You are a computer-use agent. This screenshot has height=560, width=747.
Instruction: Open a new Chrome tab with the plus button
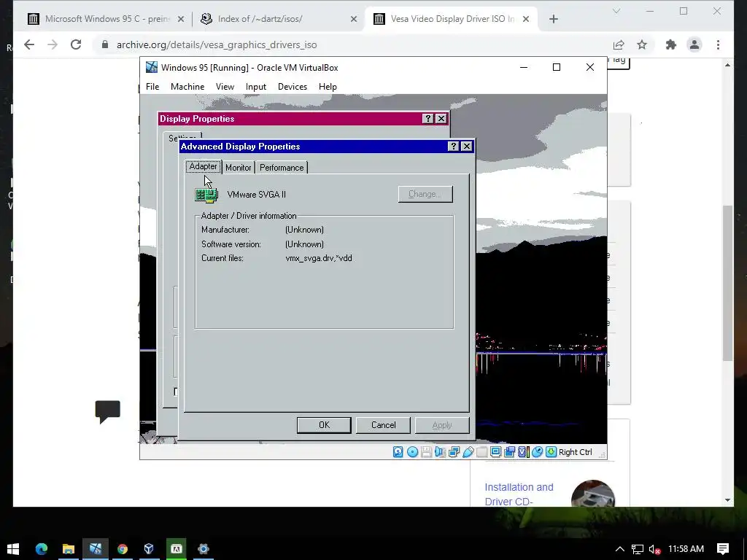tap(553, 19)
